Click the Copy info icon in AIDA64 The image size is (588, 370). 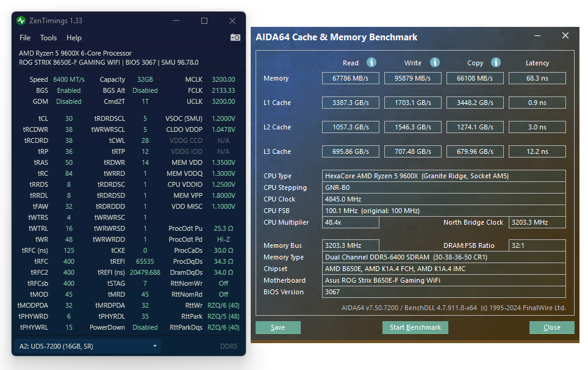(496, 62)
